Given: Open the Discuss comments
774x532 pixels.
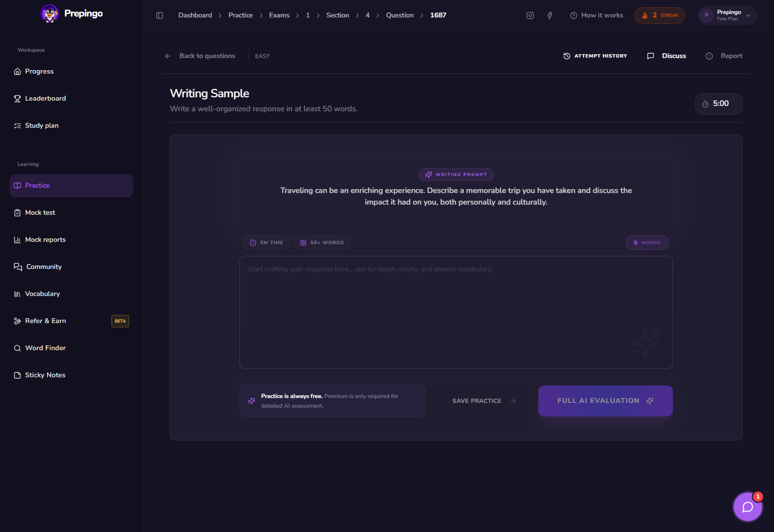Looking at the screenshot, I should 667,56.
